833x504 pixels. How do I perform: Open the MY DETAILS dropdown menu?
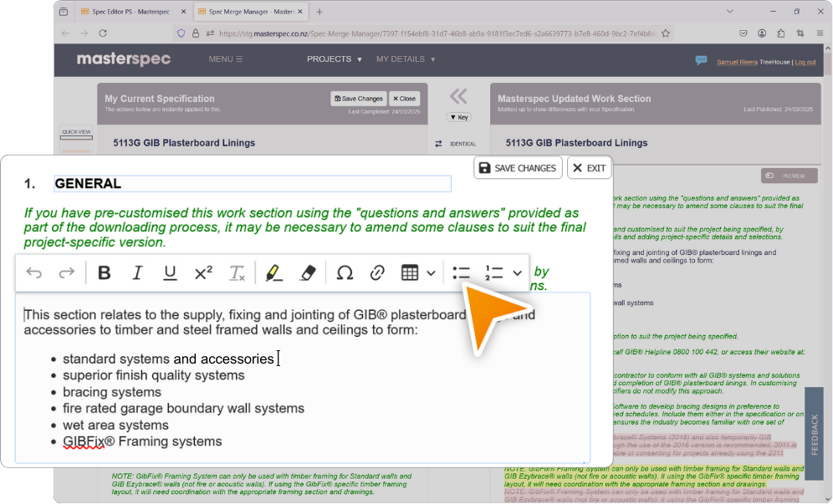[406, 59]
